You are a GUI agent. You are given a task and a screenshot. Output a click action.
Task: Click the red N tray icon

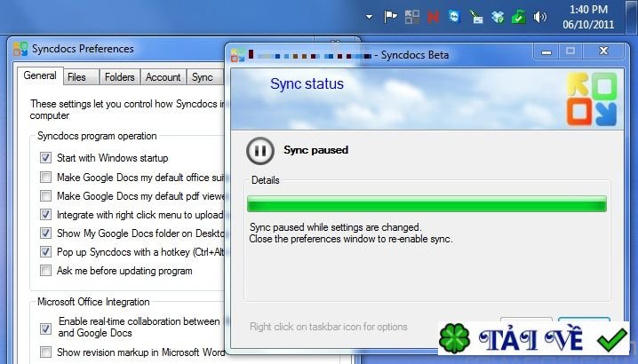[x=434, y=17]
